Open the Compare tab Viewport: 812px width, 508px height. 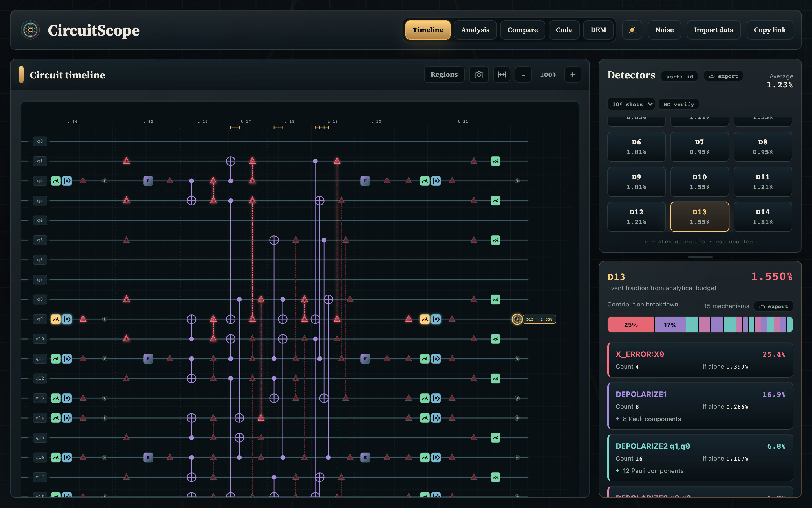click(522, 30)
